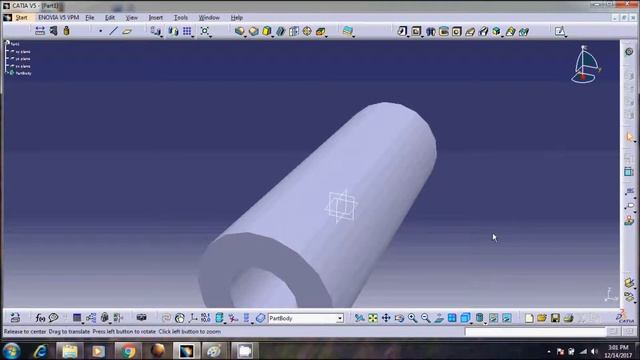Click the volume speaker tray icon
The height and width of the screenshot is (360, 640).
point(594,351)
